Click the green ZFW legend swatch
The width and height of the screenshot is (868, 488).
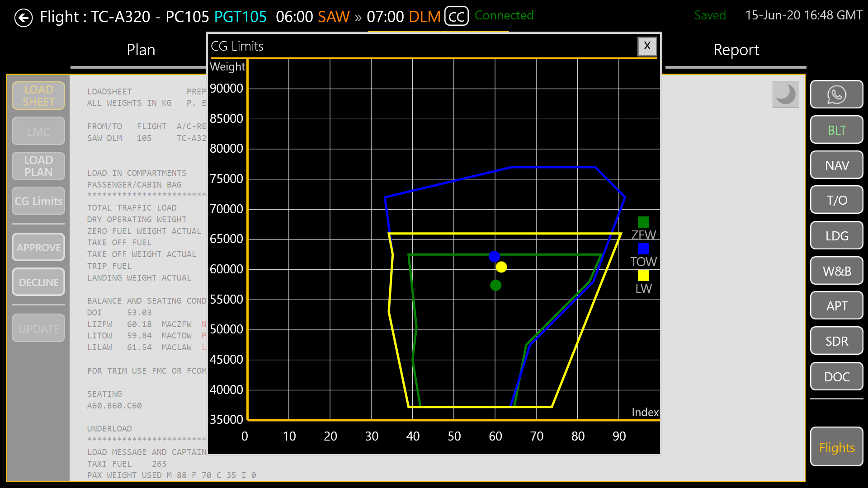pos(643,222)
